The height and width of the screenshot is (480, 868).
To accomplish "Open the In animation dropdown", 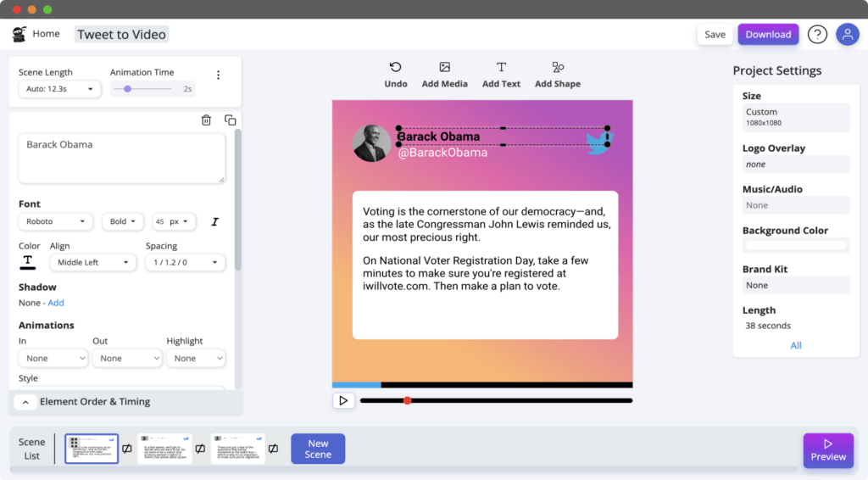I will pyautogui.click(x=53, y=358).
